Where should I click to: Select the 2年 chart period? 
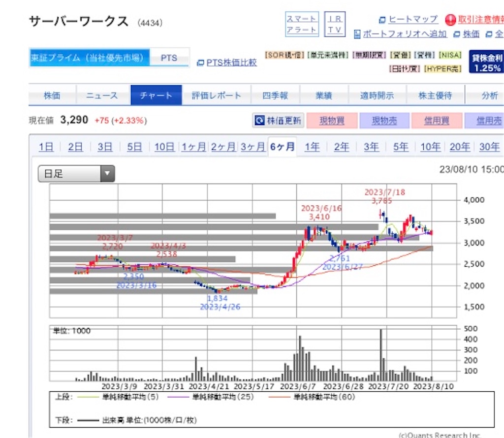coord(342,147)
